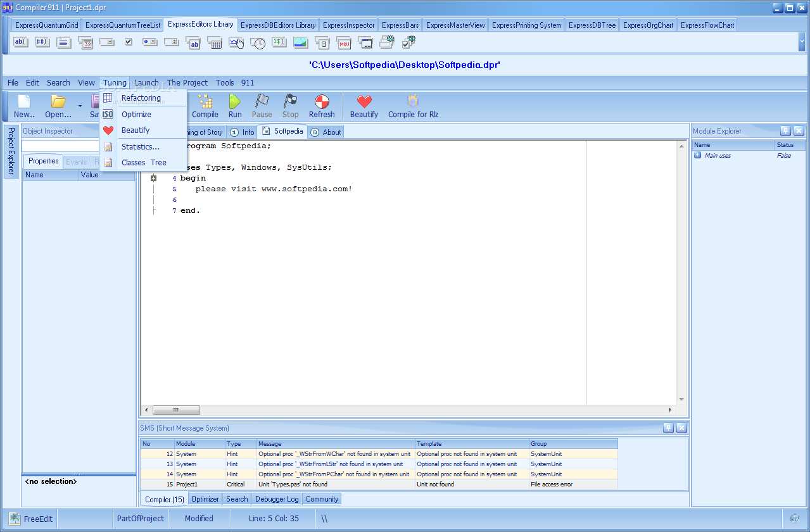
Task: Pick the MRU edit component icon
Action: 344,42
